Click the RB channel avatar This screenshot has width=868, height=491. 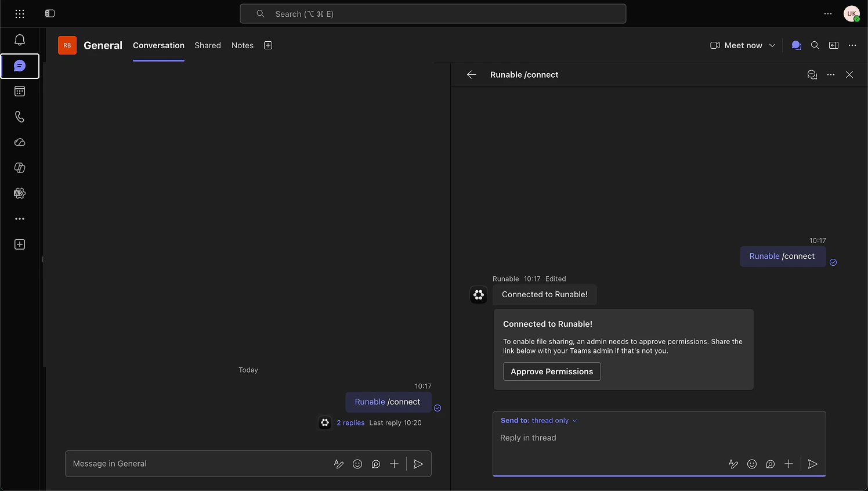[67, 45]
